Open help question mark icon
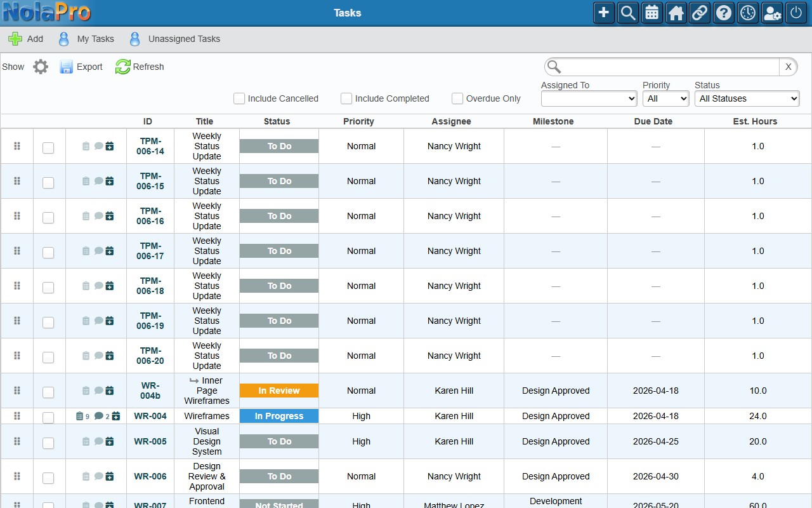Image resolution: width=812 pixels, height=508 pixels. (x=724, y=13)
